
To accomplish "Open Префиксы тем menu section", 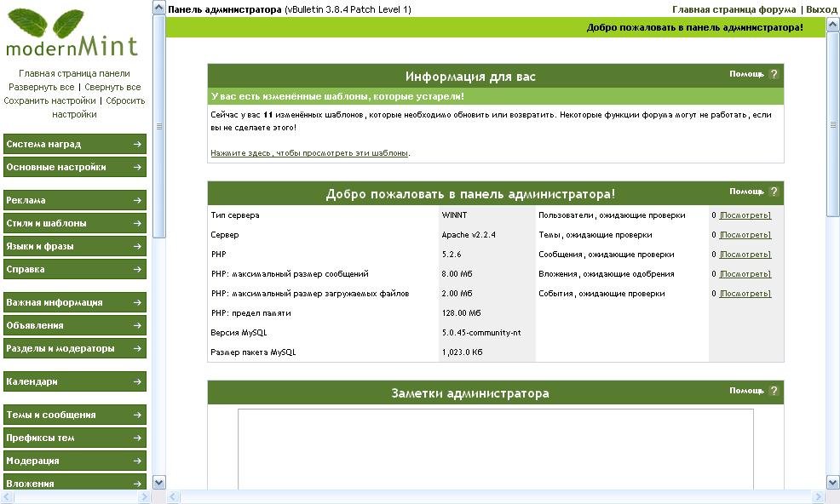I will (x=74, y=438).
